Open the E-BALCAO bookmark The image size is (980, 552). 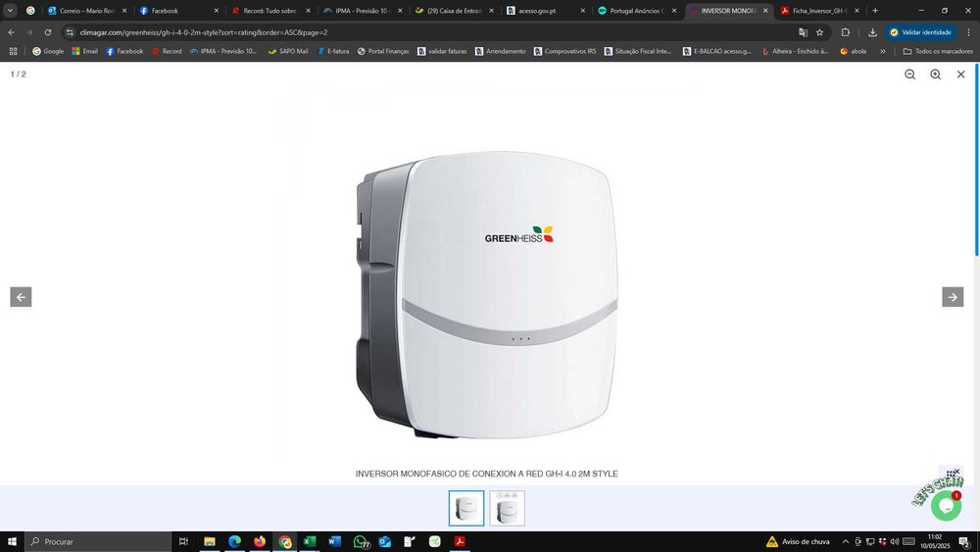717,51
